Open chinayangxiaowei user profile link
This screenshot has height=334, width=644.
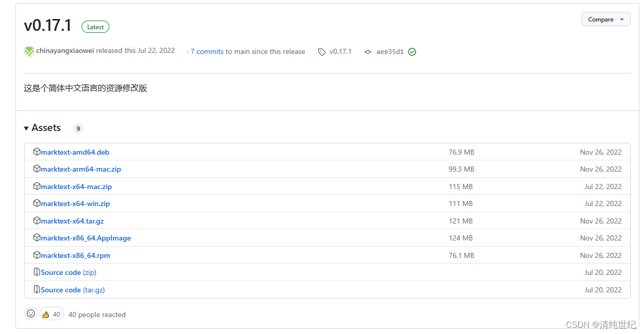coord(65,51)
